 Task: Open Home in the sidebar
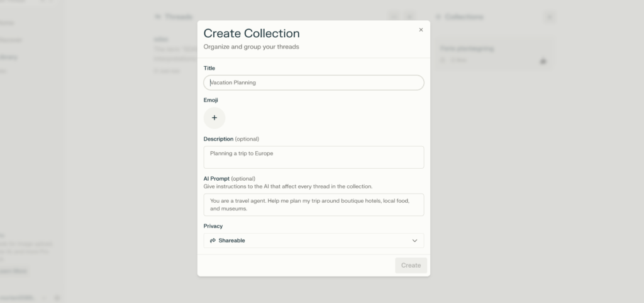pos(7,23)
